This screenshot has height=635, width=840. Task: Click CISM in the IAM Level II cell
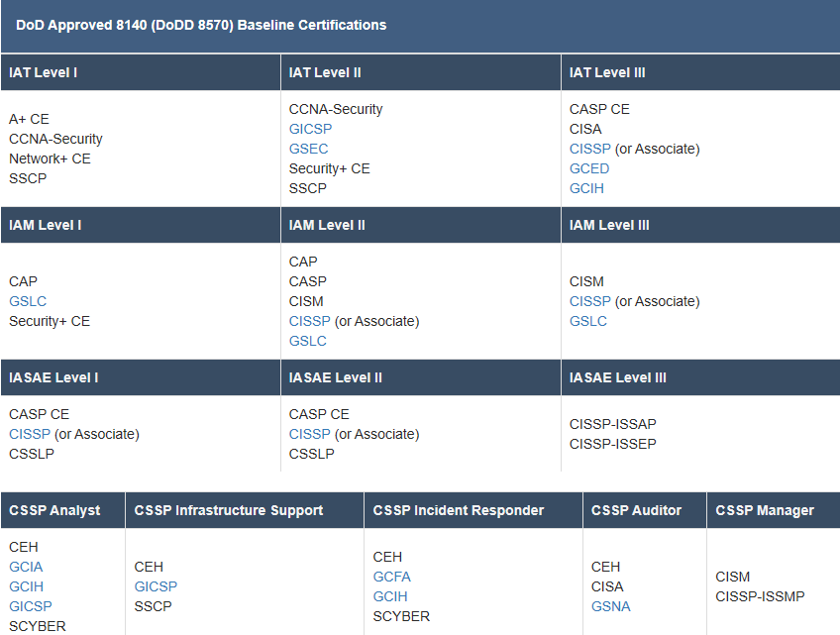(x=306, y=302)
